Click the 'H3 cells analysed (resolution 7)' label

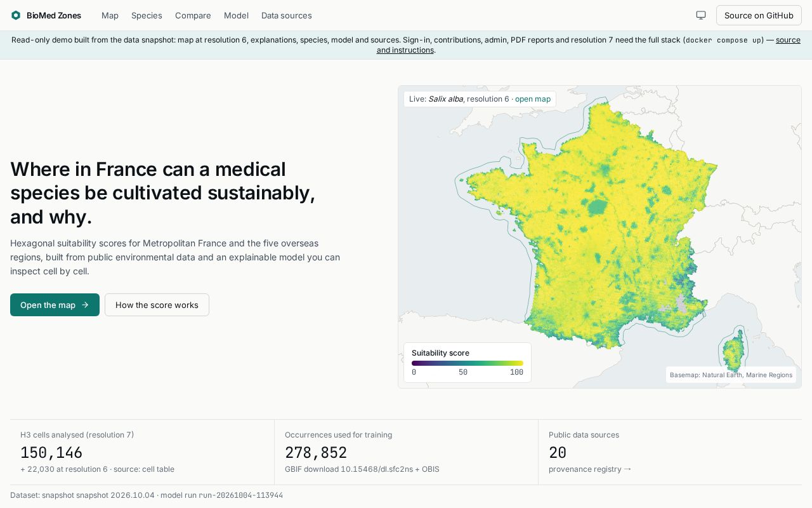point(77,435)
